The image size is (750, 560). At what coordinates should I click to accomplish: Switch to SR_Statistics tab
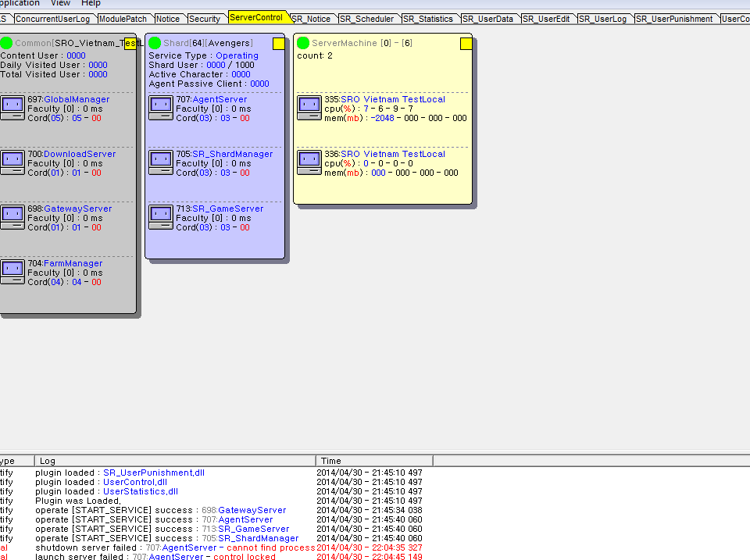tap(427, 19)
